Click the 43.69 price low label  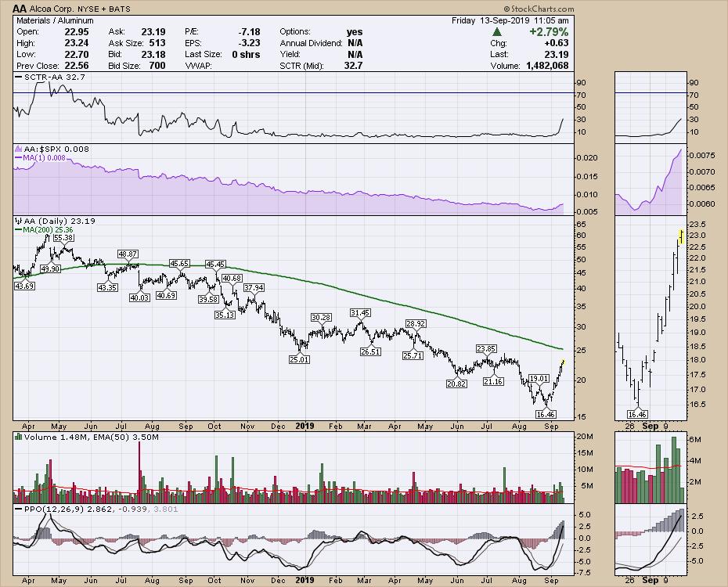(x=24, y=286)
